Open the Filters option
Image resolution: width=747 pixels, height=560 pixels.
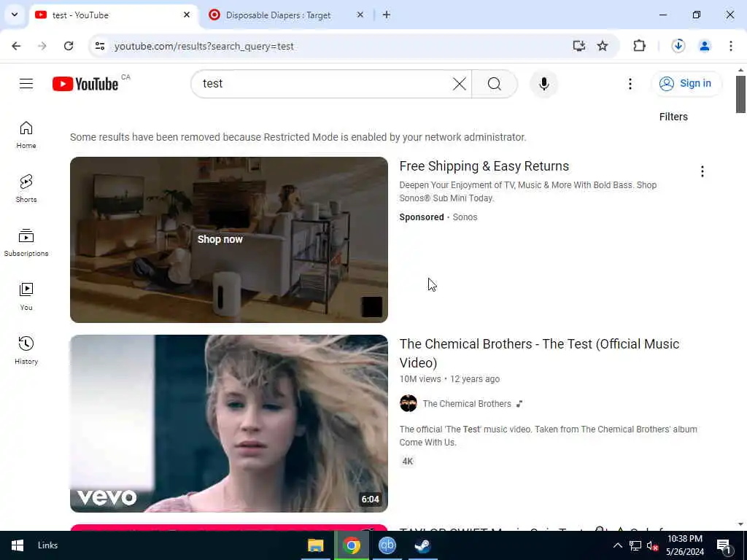673,117
